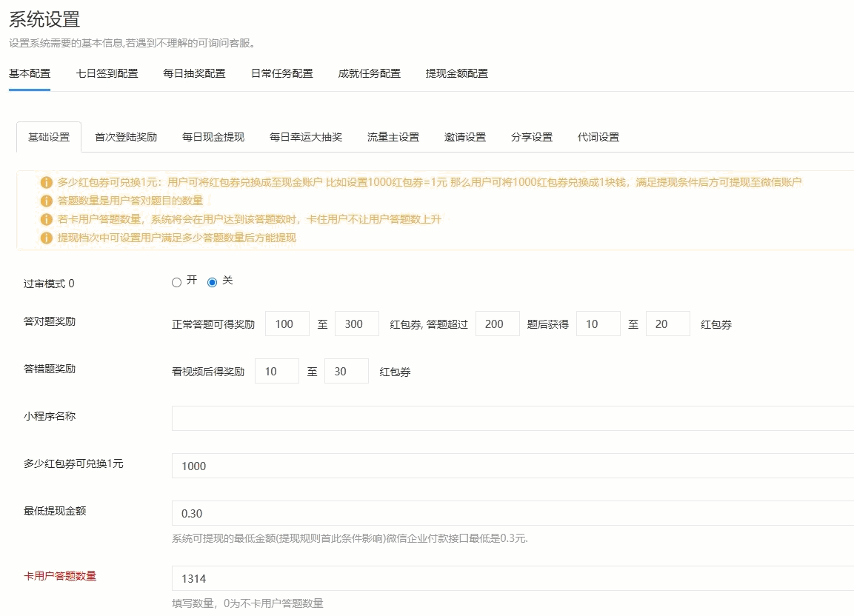Viewport: 854px width, 616px height.
Task: Click info icon beside 红包券兑换 notice
Action: pos(47,182)
